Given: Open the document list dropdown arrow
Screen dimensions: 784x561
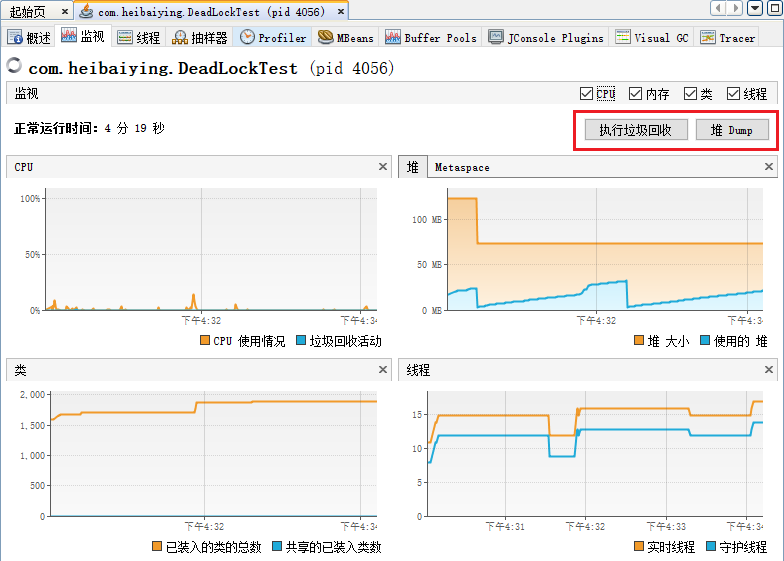Looking at the screenshot, I should (754, 9).
